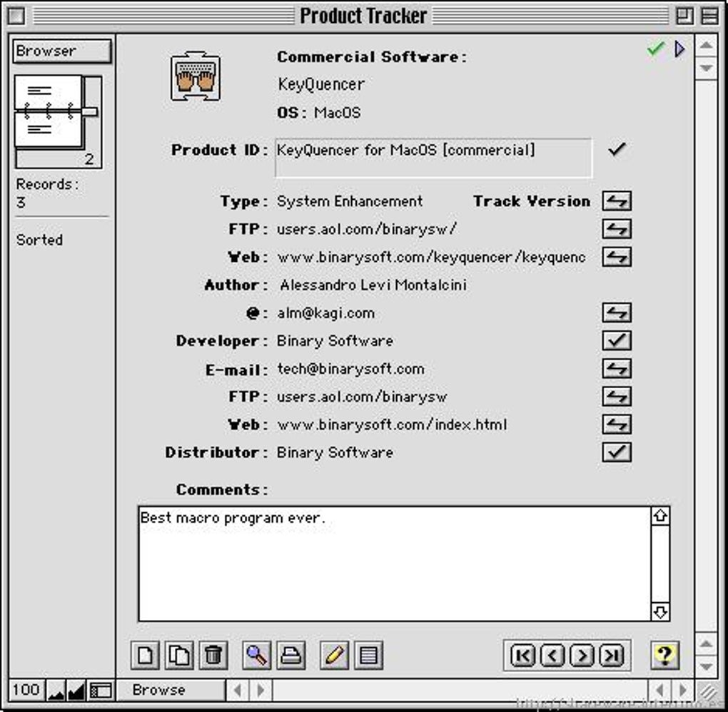Image resolution: width=728 pixels, height=712 pixels.
Task: Click arrows button beside tech@binarysoft.com
Action: click(617, 369)
